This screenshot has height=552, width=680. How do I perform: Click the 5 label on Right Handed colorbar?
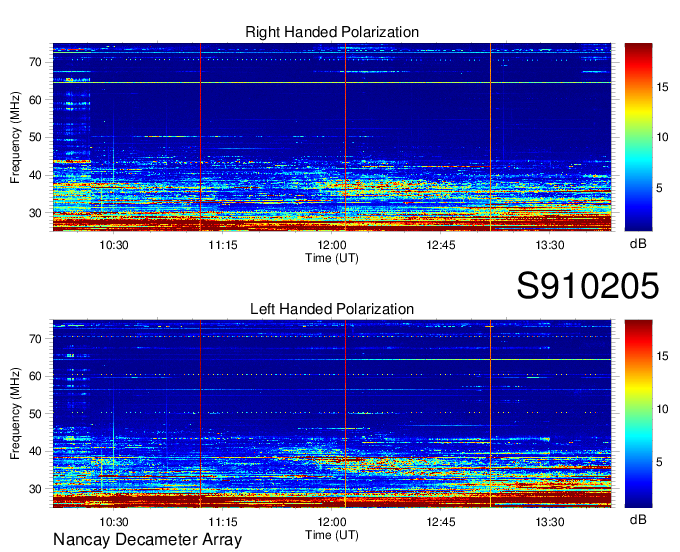[659, 188]
